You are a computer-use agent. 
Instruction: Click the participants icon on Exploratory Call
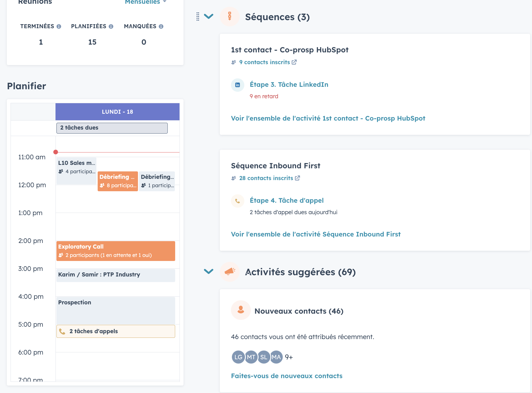[x=61, y=255]
